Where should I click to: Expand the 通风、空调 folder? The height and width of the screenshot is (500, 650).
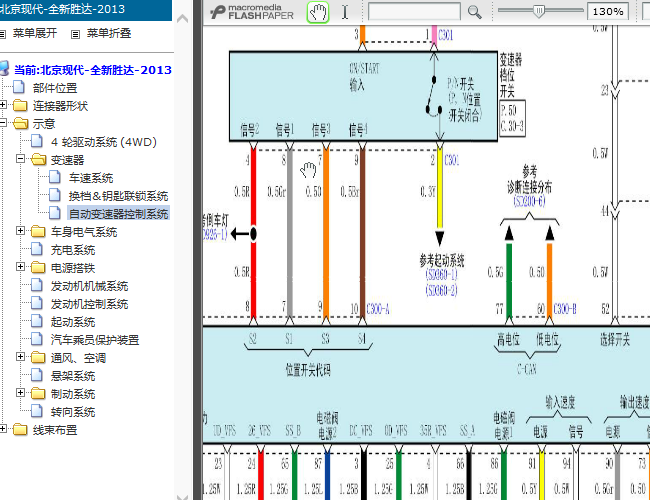click(20, 356)
